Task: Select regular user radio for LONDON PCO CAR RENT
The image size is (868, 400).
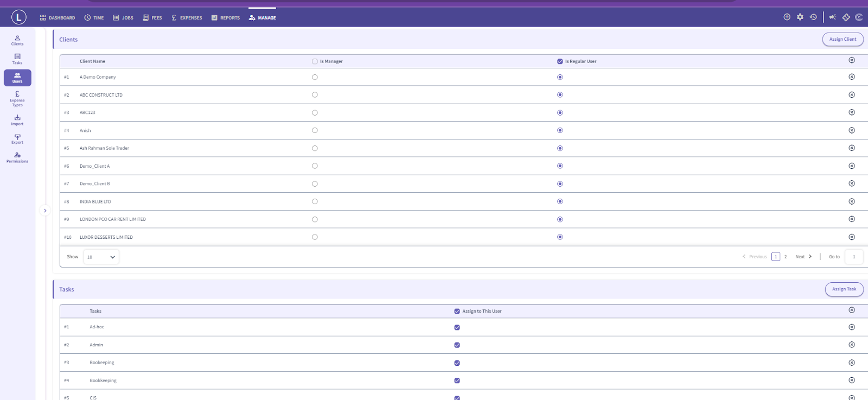Action: (560, 219)
